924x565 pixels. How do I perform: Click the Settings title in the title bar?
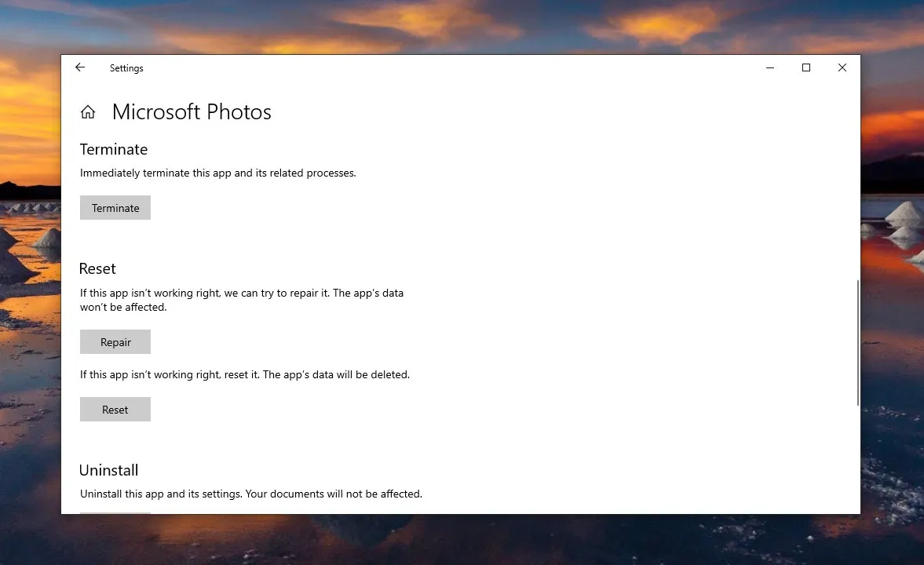pyautogui.click(x=126, y=68)
